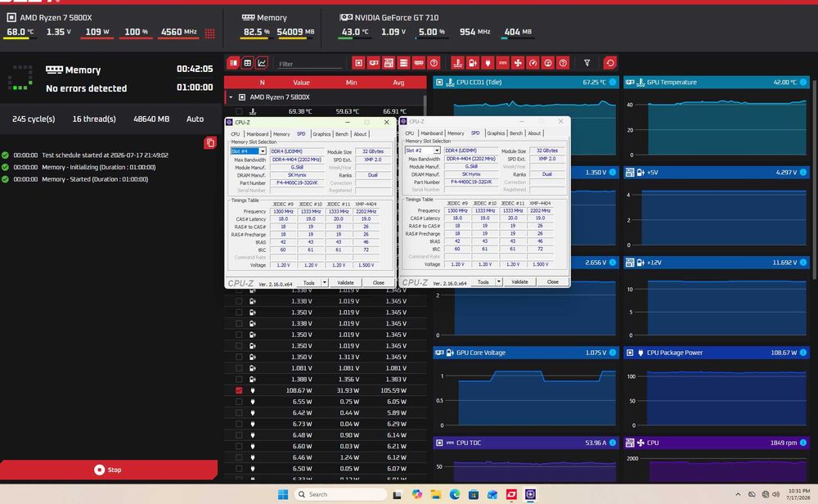Stop the running memory test
Screen dimensions: 818x504
click(x=109, y=470)
